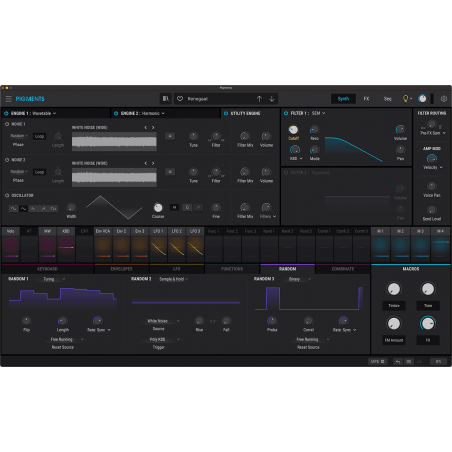Click the undo arrow in the bottom bar
The image size is (452, 452).
[x=398, y=361]
